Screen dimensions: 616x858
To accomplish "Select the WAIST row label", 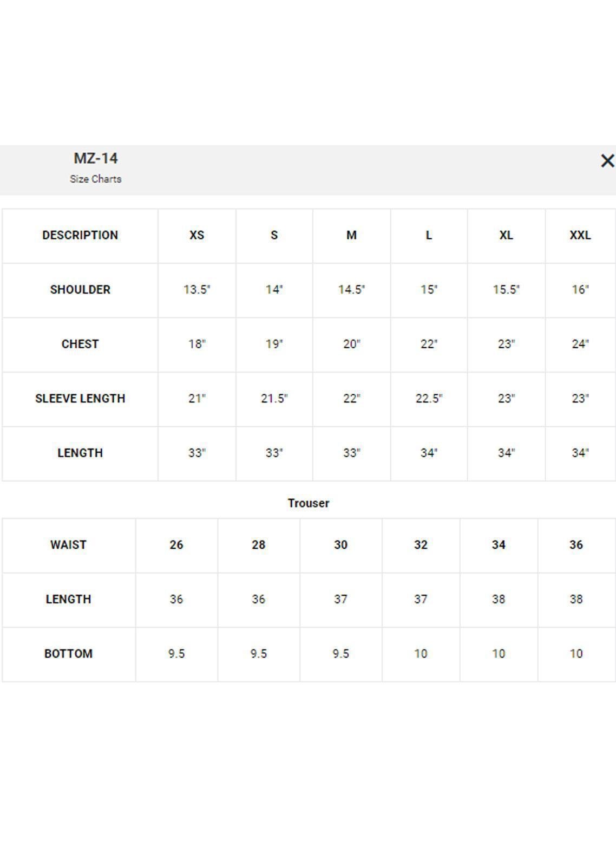I will 68,545.
